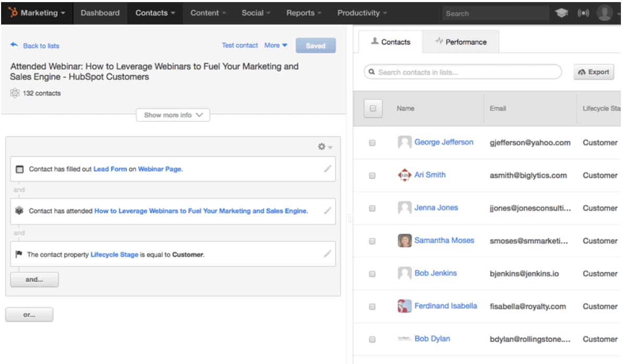
Task: Open the More dropdown menu
Action: click(275, 45)
